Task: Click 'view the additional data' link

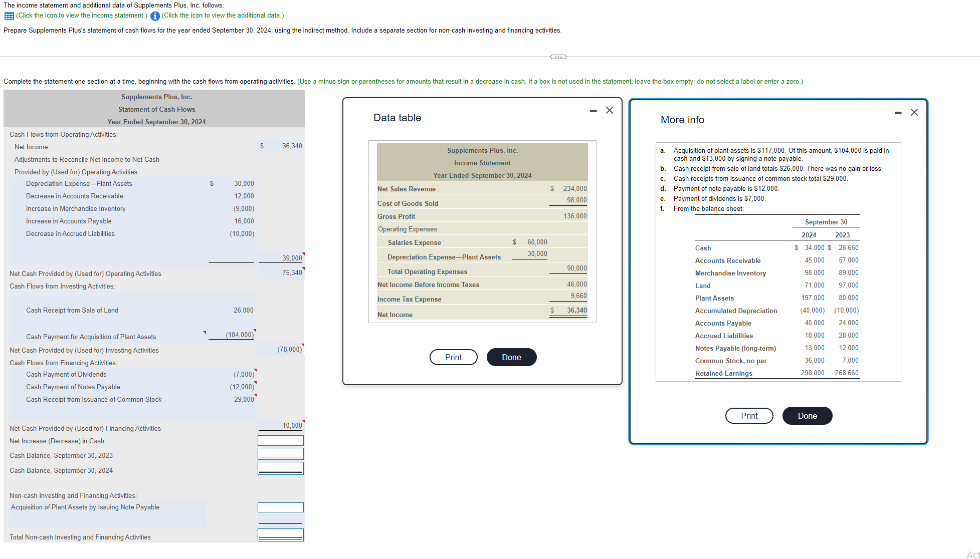Action: click(223, 16)
